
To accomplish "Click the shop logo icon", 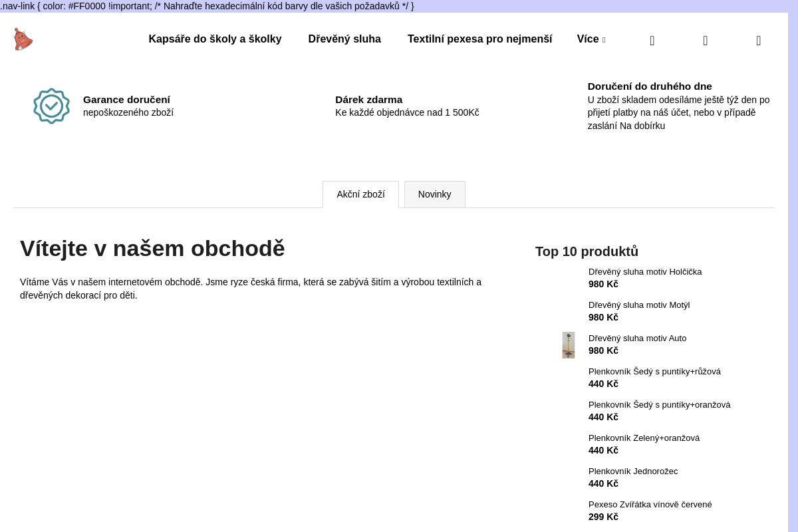I will tap(23, 39).
